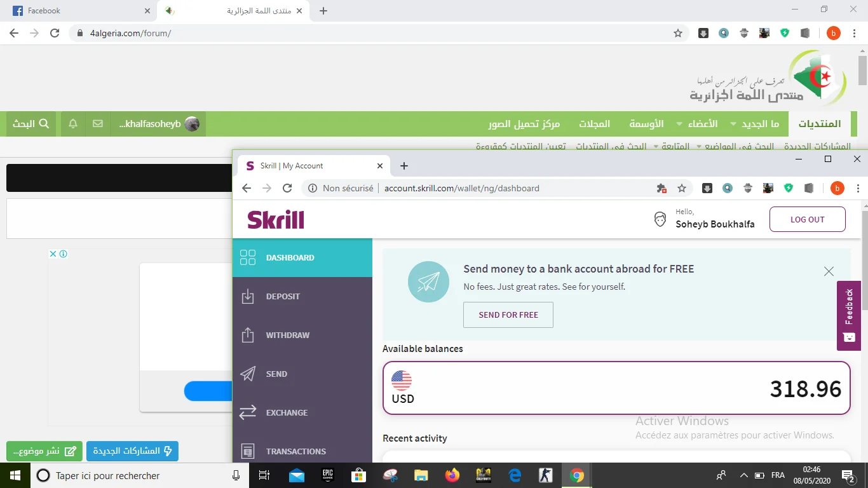Open مركز تحميل الصور in the forum menu
The width and height of the screenshot is (868, 488).
pyautogui.click(x=524, y=124)
